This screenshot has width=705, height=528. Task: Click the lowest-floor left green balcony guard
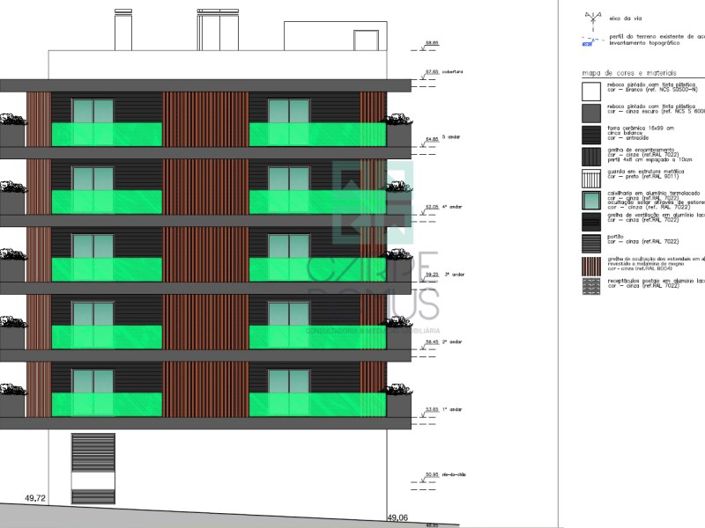[x=107, y=404]
